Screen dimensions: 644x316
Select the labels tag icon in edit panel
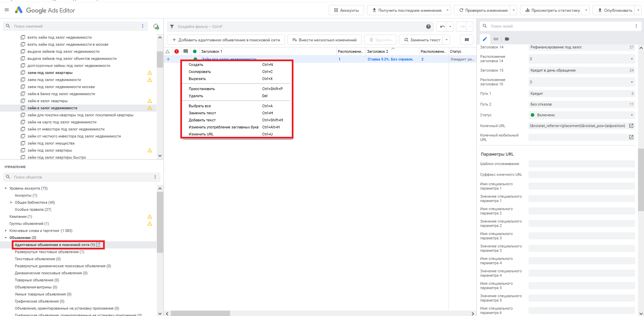[507, 39]
